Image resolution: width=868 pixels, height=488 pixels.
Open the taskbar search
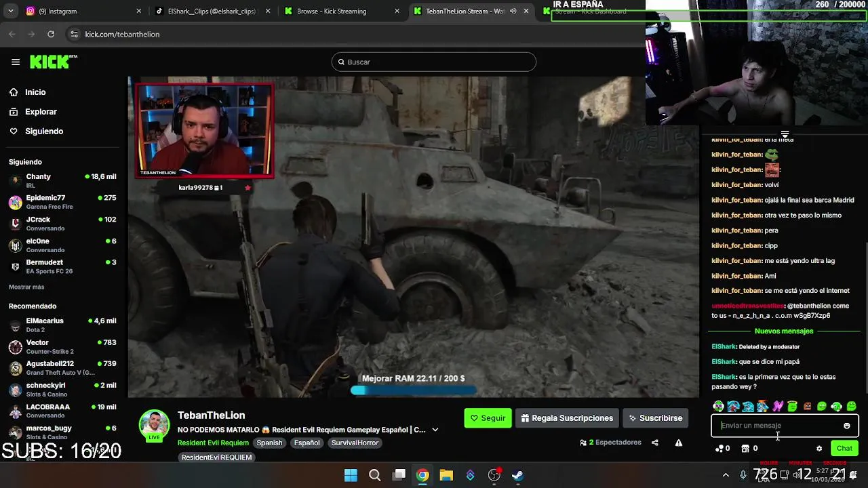(374, 475)
